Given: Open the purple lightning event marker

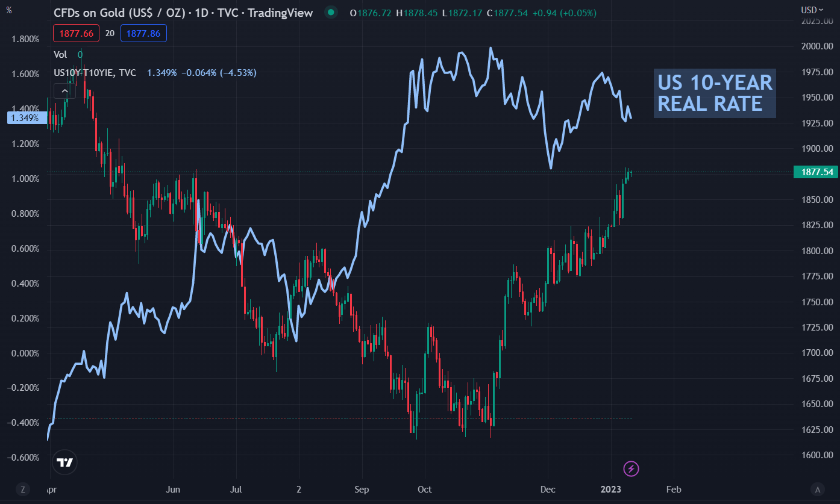Looking at the screenshot, I should click(631, 468).
